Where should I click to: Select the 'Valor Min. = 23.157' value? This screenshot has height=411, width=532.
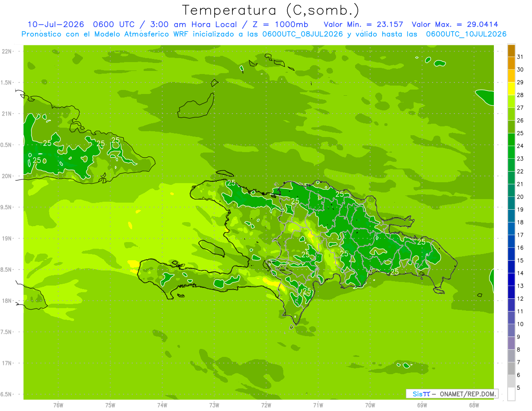coord(364,24)
